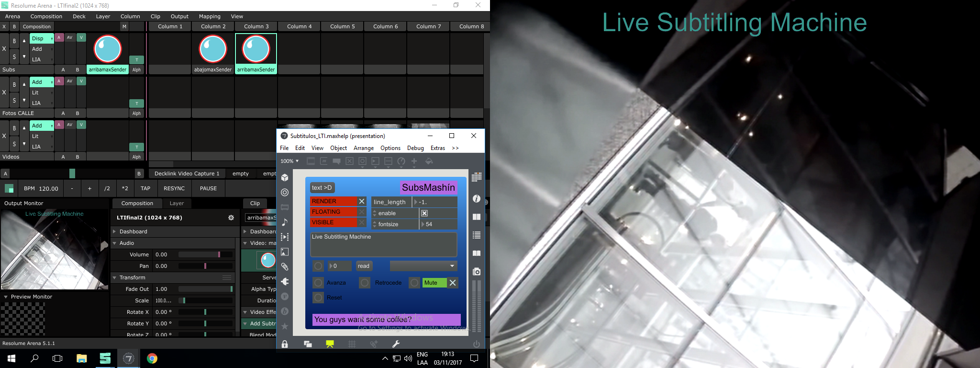The height and width of the screenshot is (368, 980).
Task: Open the empty dropdown menu beside read button
Action: click(423, 266)
